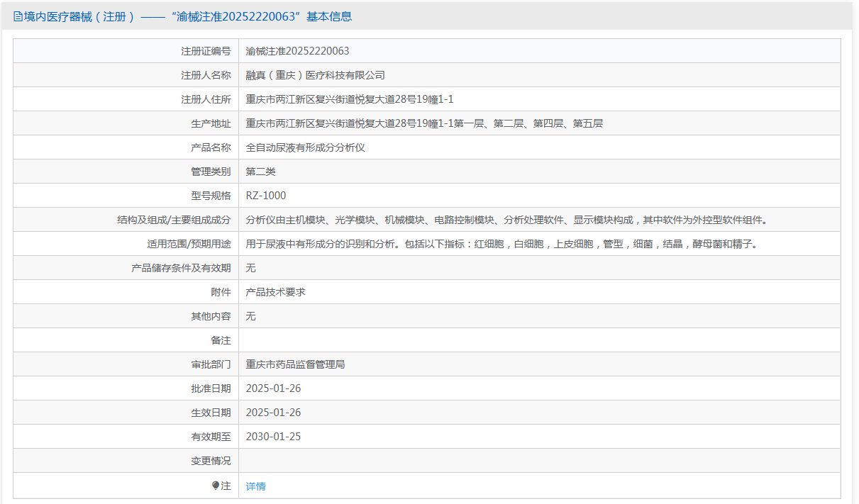Click the structure composition description text

point(506,220)
